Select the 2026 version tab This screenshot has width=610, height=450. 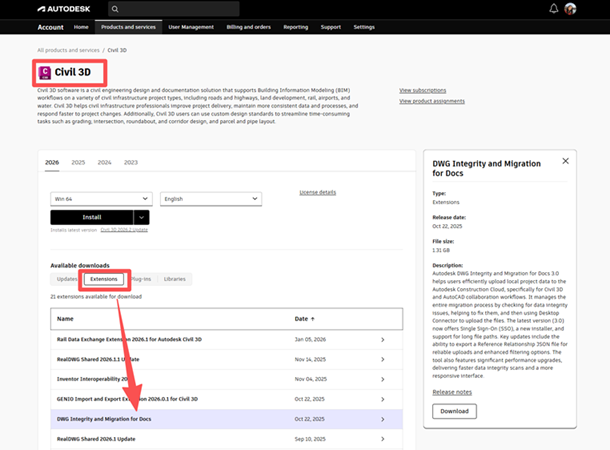52,162
